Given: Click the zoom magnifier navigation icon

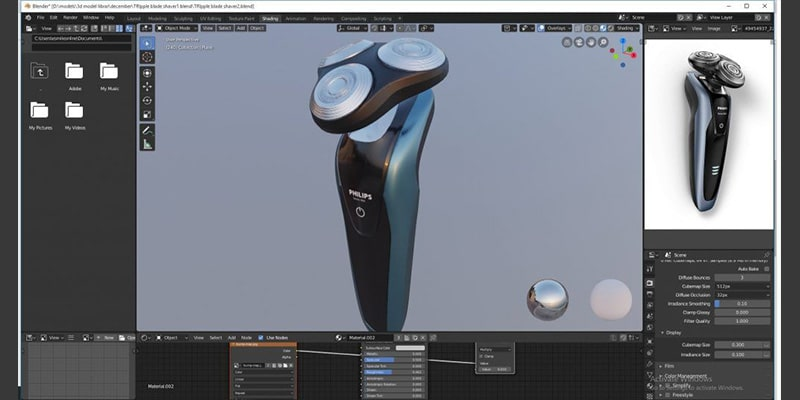Looking at the screenshot, I should 603,42.
